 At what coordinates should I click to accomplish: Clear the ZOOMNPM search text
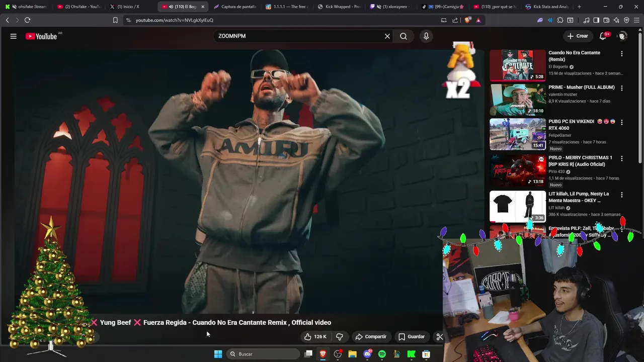[x=387, y=36]
